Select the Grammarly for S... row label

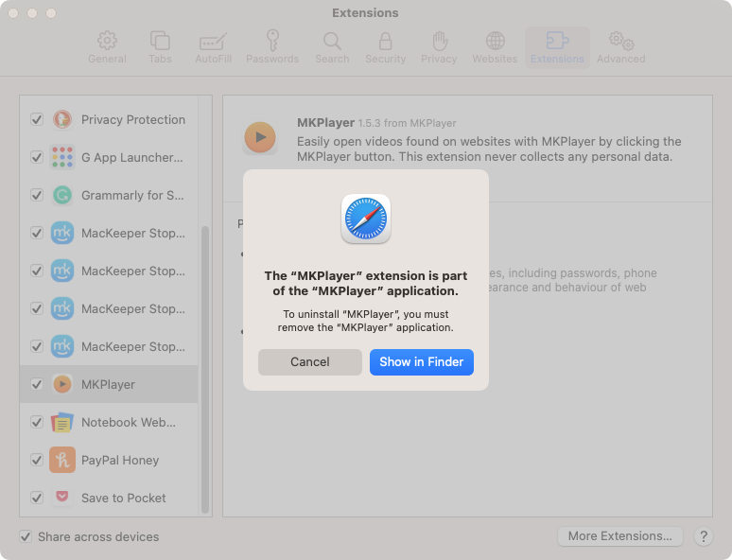132,195
